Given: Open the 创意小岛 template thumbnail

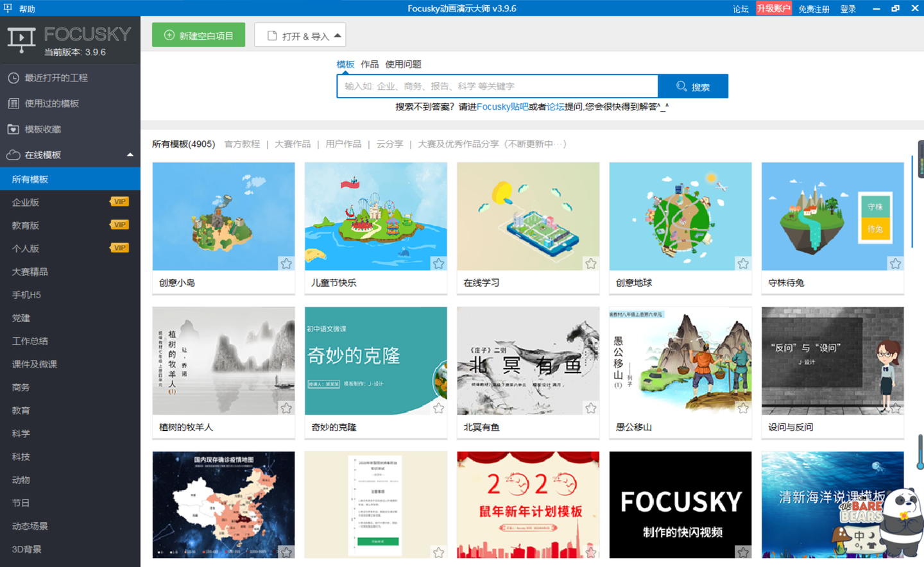Looking at the screenshot, I should pyautogui.click(x=223, y=216).
